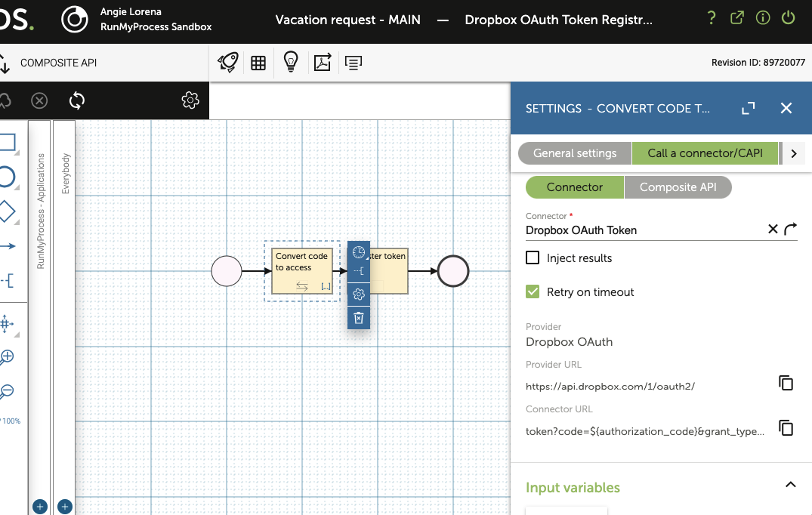
Task: Switch to Connector option
Action: 574,187
